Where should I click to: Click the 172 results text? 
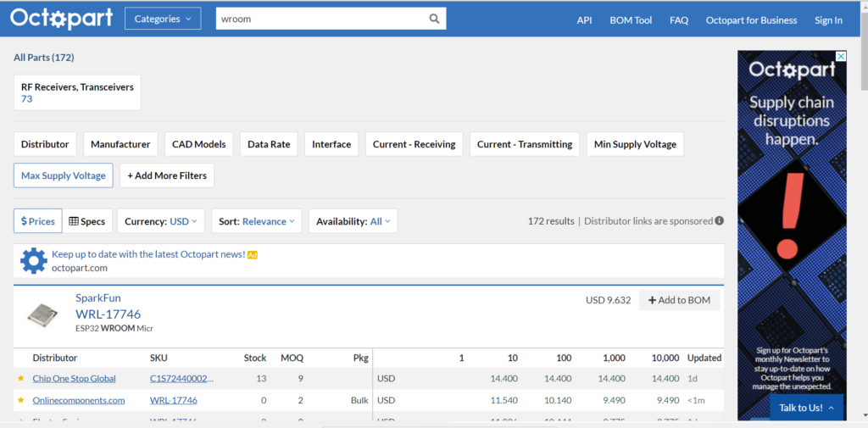pos(551,221)
